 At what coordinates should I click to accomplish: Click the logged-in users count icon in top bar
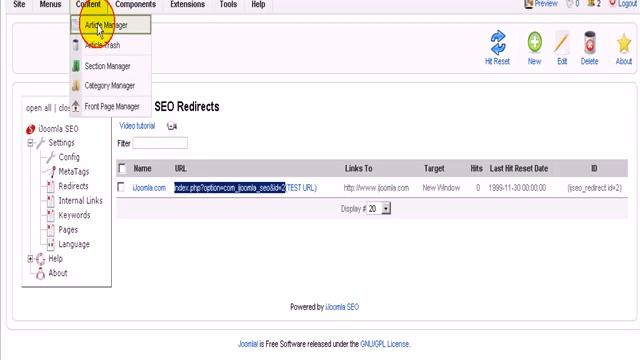[x=591, y=3]
